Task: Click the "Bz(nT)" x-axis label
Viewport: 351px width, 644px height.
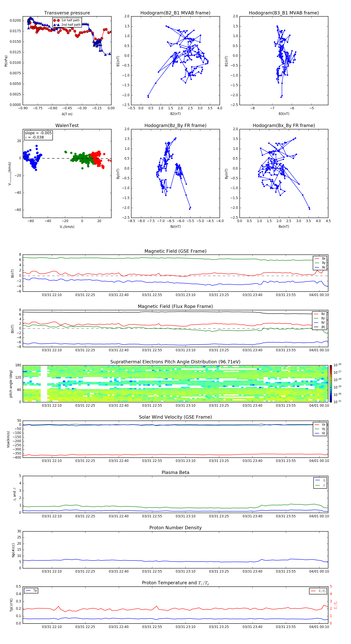Action: point(175,227)
